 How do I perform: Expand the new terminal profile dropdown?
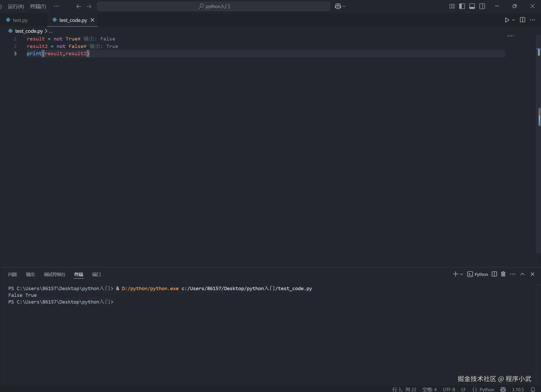[462, 274]
